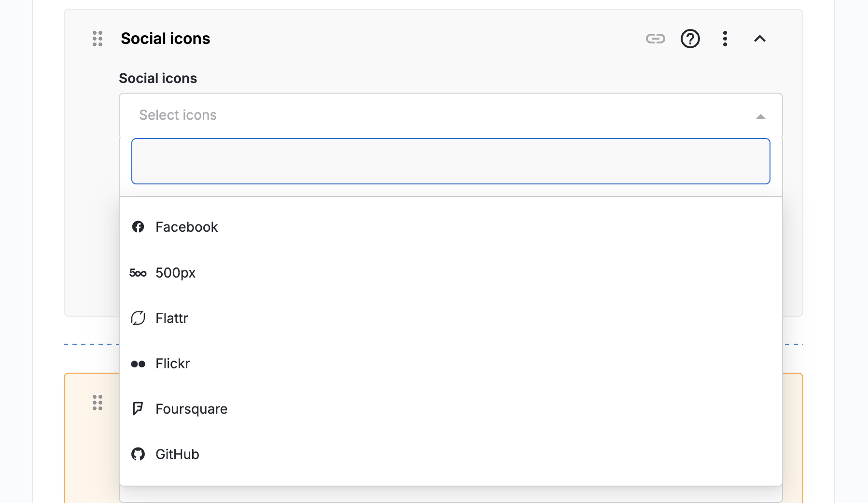Click the lower section's drag handle
Image resolution: width=868 pixels, height=503 pixels.
[x=98, y=403]
